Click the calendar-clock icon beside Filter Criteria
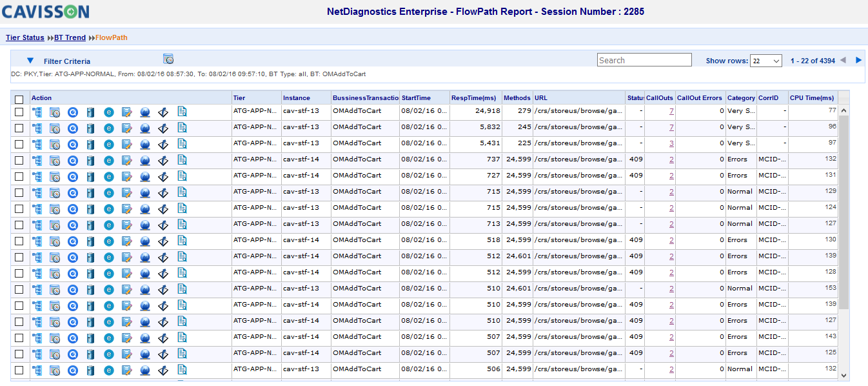The image size is (868, 386). click(168, 59)
